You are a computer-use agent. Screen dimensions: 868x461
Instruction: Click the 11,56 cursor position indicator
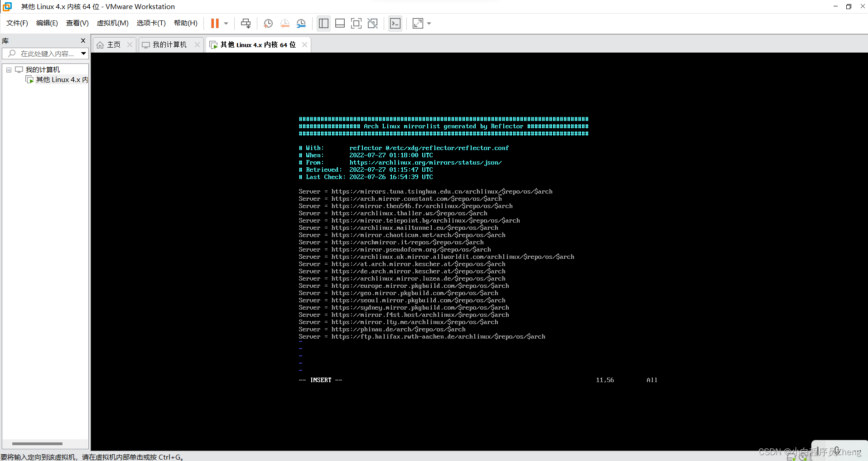click(605, 380)
